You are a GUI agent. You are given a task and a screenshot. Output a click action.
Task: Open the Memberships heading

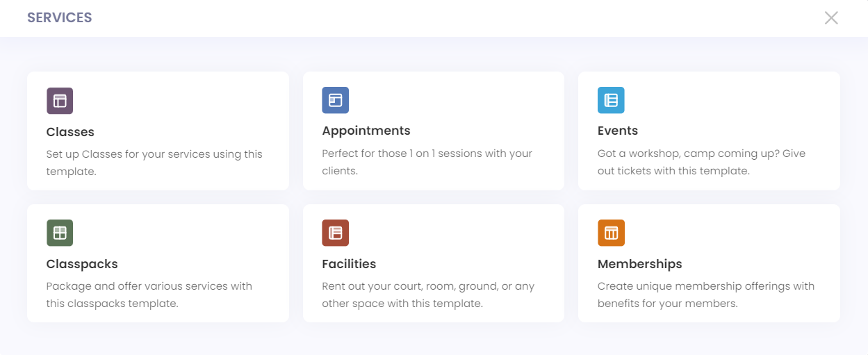coord(640,264)
